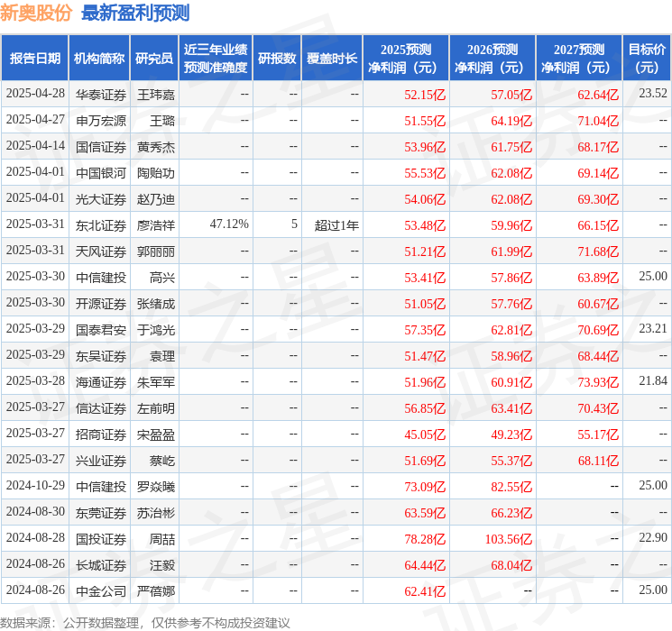Select the 海通证券 institution cell
Image resolution: width=672 pixels, height=631 pixels.
(x=101, y=382)
